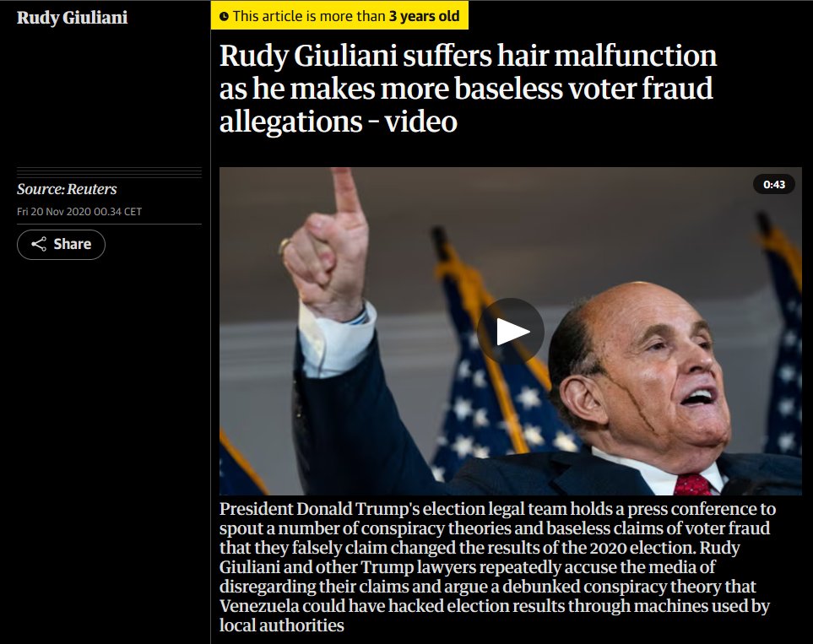Click the raised pointing finger in the video image

pos(347,194)
